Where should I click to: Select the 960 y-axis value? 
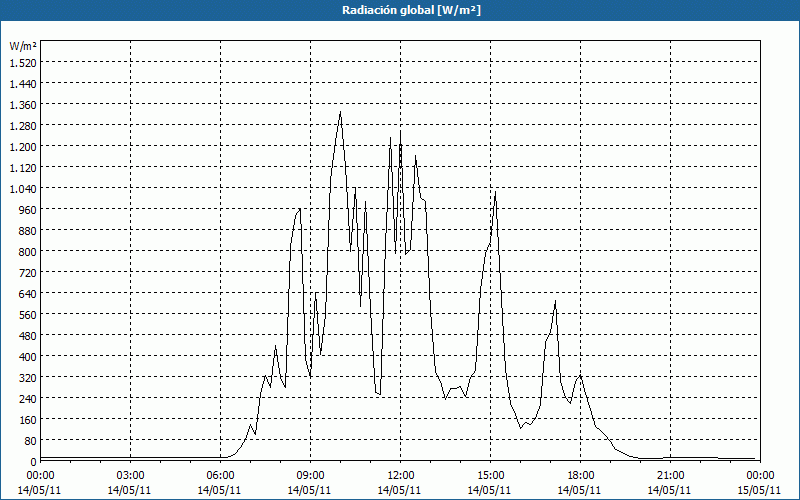[x=29, y=210]
